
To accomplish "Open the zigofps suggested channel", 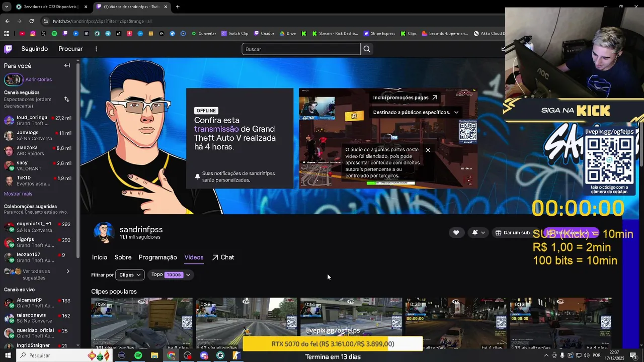I will (37, 242).
